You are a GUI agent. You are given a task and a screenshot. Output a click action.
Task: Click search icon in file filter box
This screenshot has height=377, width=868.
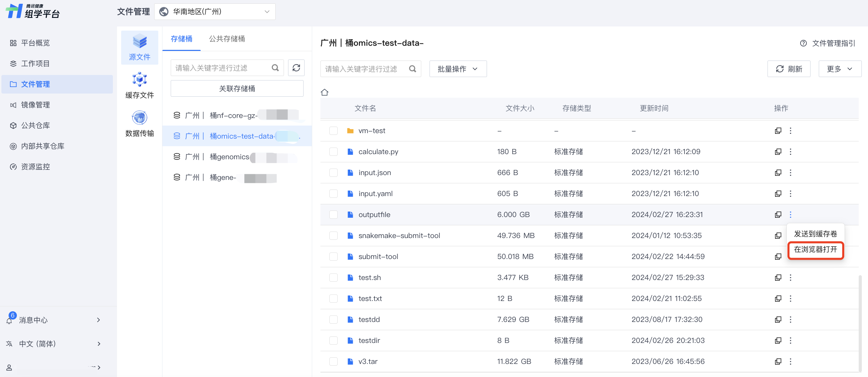coord(412,69)
